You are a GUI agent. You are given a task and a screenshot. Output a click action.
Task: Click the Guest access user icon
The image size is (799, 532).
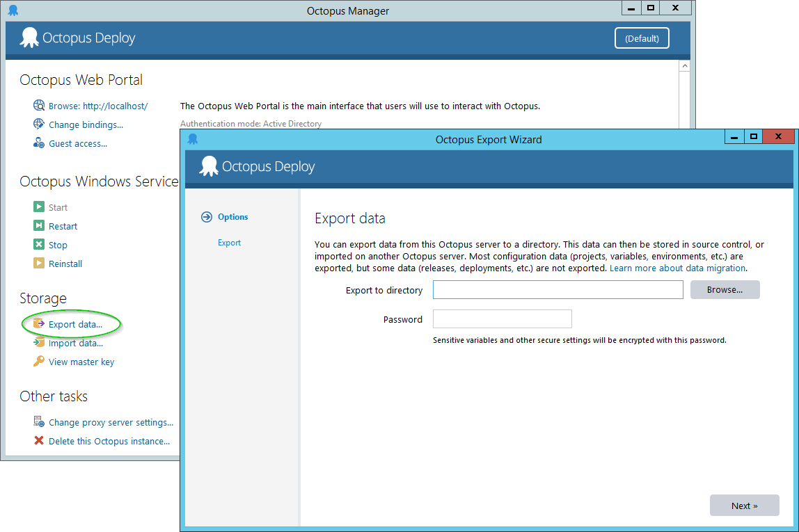[x=39, y=143]
